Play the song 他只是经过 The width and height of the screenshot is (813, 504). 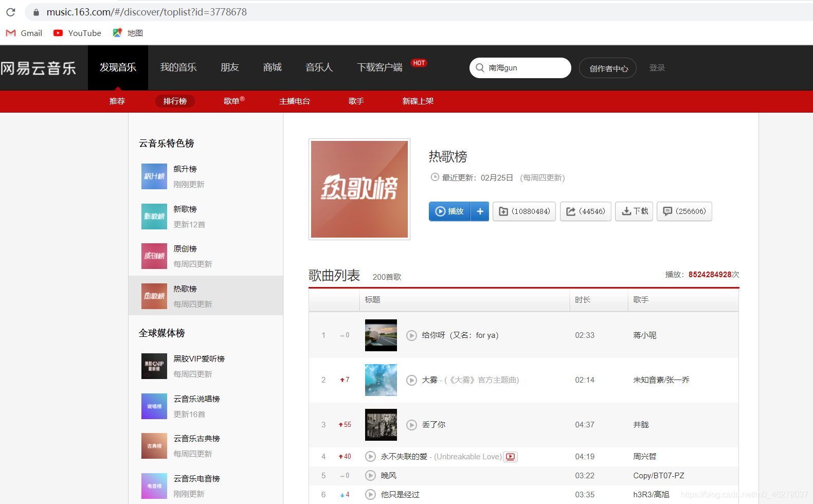pos(370,495)
